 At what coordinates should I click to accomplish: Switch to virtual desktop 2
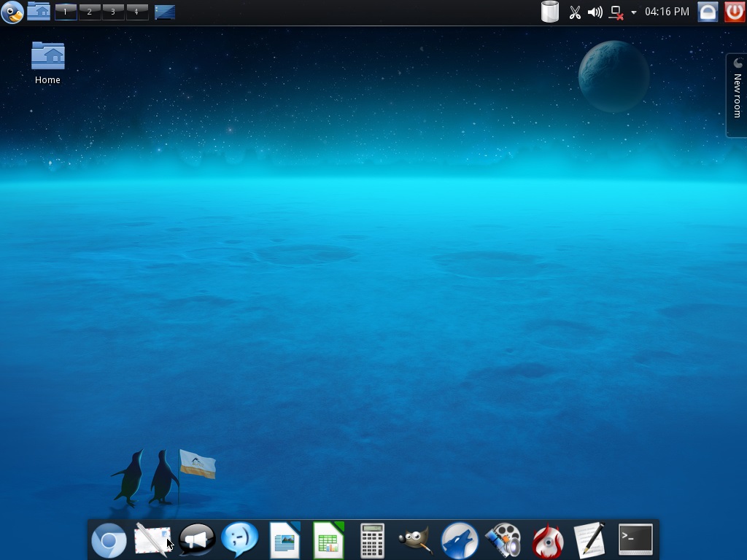[90, 12]
